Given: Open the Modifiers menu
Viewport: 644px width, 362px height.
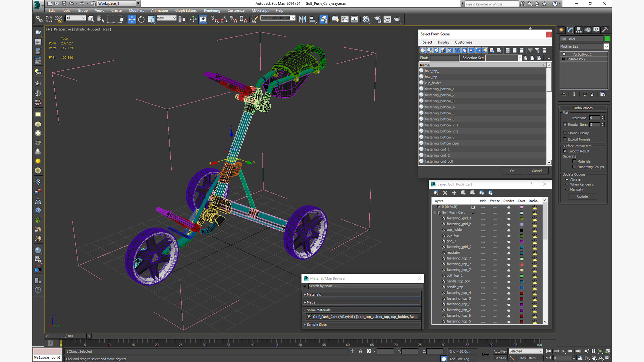Looking at the screenshot, I should 136,10.
